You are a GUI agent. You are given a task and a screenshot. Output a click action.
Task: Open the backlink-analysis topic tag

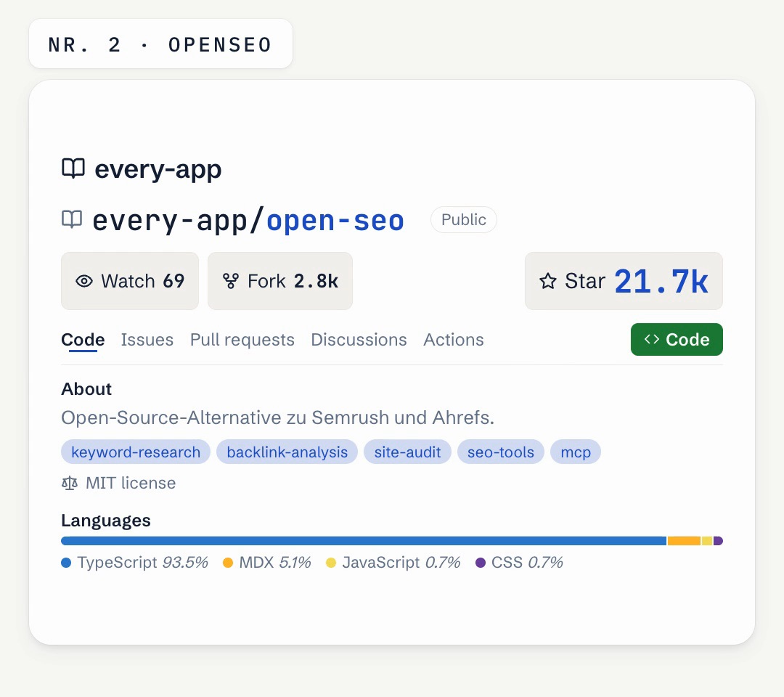[x=287, y=452]
